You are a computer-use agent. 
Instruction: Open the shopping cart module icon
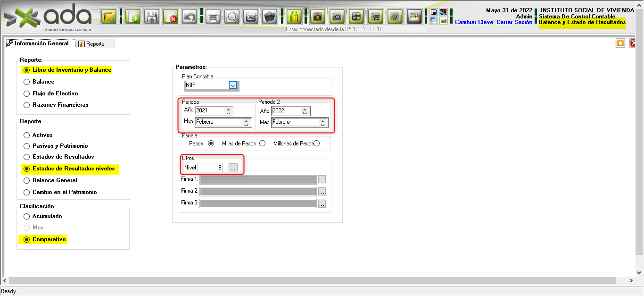click(375, 17)
